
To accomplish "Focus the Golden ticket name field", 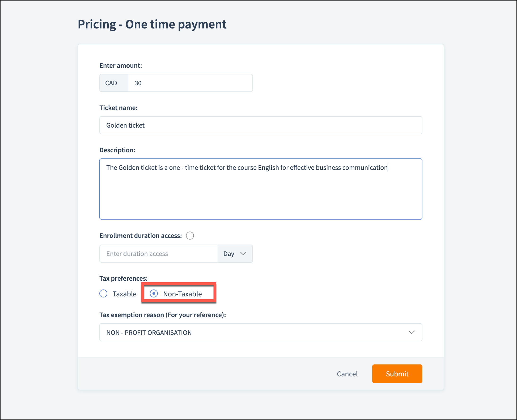I will click(x=260, y=125).
